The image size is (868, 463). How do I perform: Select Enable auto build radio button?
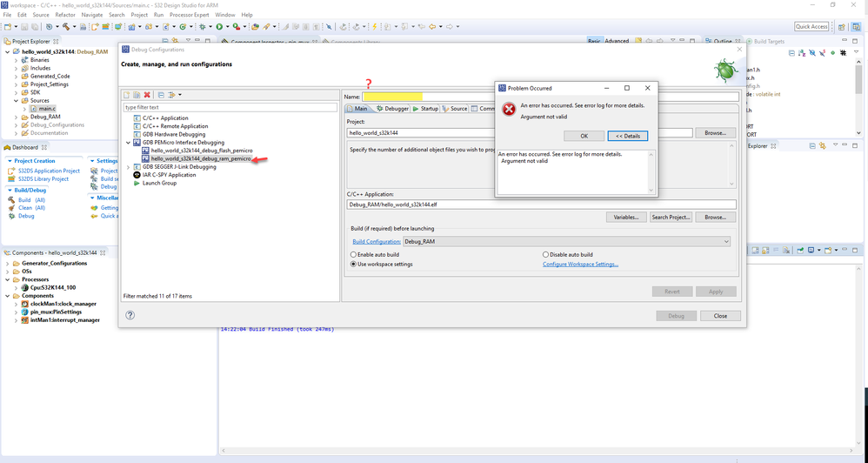pyautogui.click(x=353, y=255)
